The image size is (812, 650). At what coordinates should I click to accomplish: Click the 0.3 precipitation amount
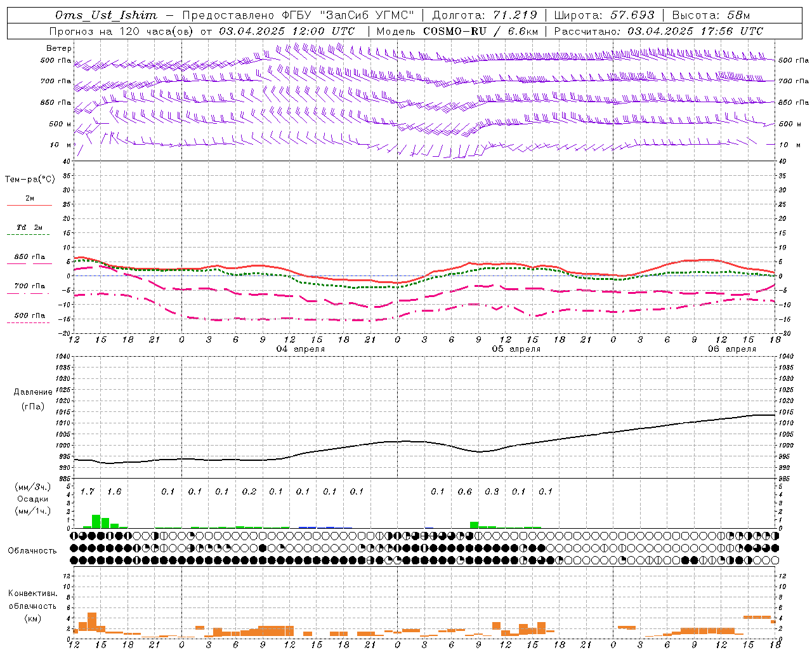(x=492, y=492)
